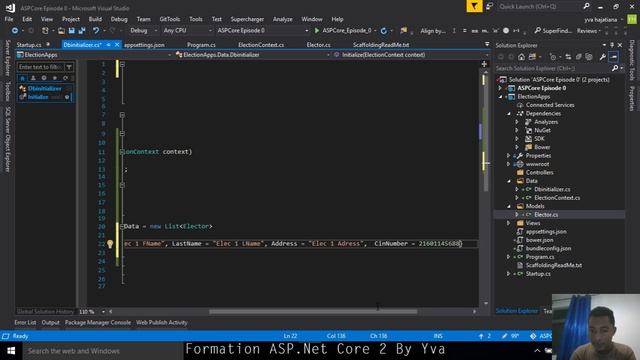Viewport: 640px width, 360px height.
Task: Collapse the ElectionApps project node
Action: pyautogui.click(x=500, y=97)
